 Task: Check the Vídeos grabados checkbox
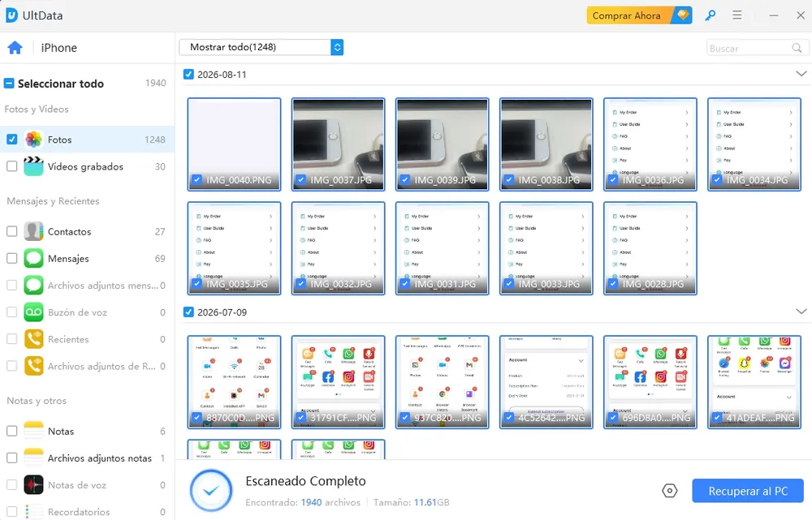click(x=12, y=166)
